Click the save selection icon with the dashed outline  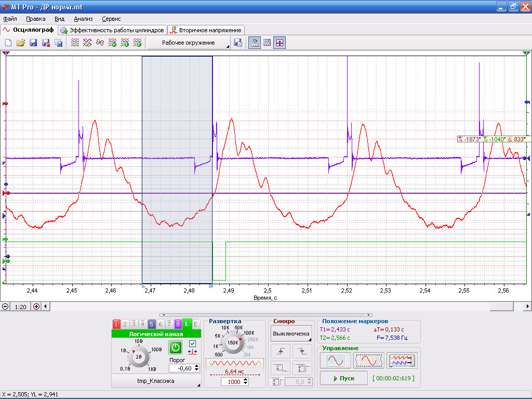(x=58, y=43)
